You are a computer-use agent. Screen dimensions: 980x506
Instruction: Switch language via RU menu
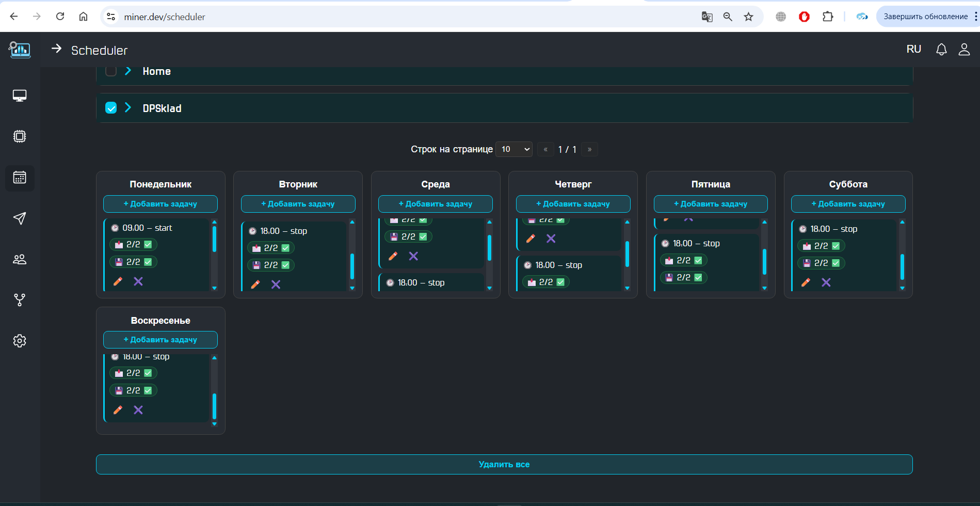click(x=913, y=49)
